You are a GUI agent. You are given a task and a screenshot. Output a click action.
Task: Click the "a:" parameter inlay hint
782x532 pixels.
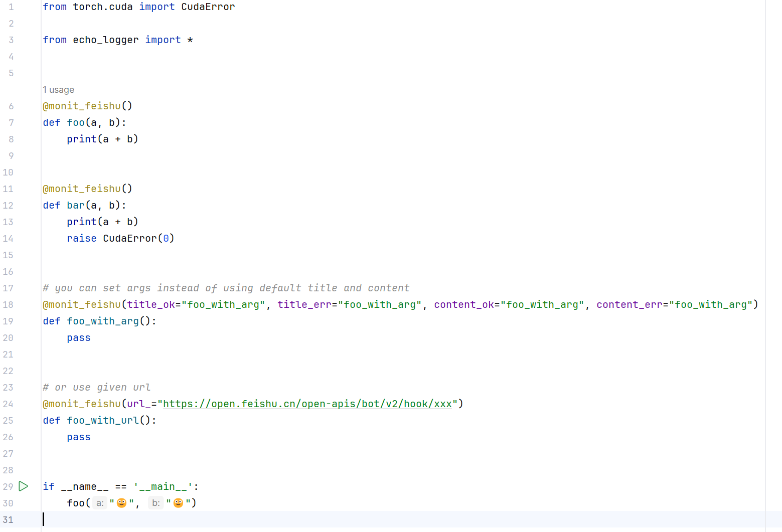[100, 503]
